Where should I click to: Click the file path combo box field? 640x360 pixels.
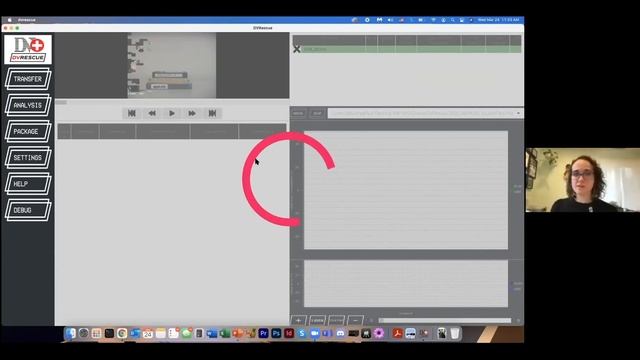[425, 113]
